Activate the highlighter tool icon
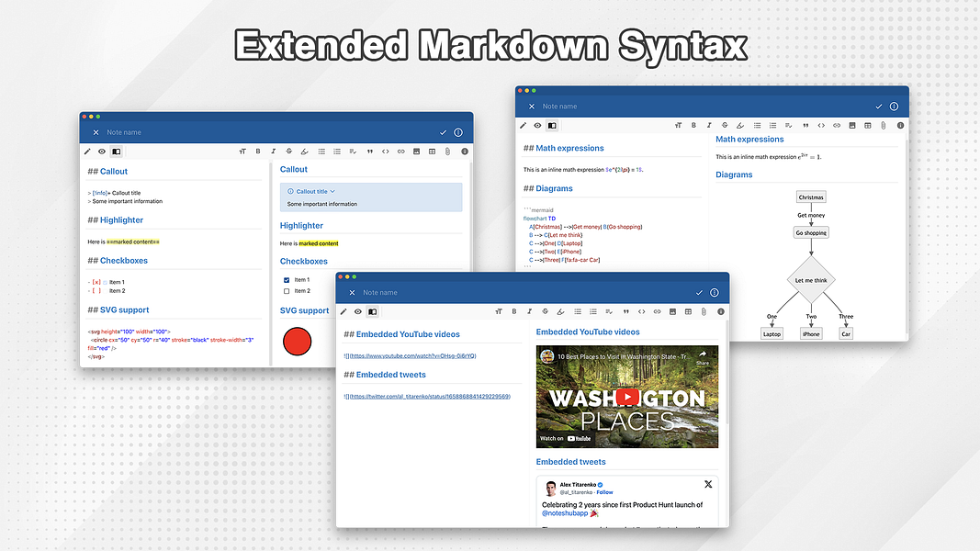This screenshot has width=980, height=551. (x=562, y=311)
